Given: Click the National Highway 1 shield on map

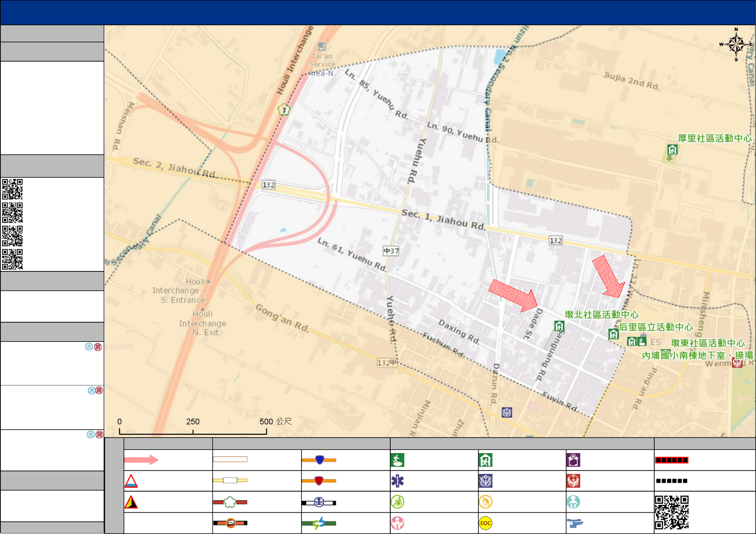Looking at the screenshot, I should coord(284,110).
